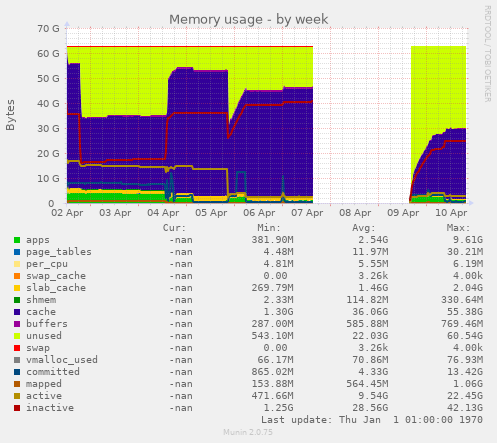This screenshot has height=443, width=497.
Task: Click the 'Max:' column header
Action: coord(458,228)
